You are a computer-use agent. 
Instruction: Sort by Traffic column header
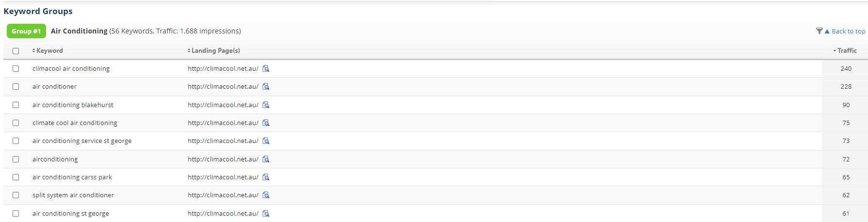847,51
